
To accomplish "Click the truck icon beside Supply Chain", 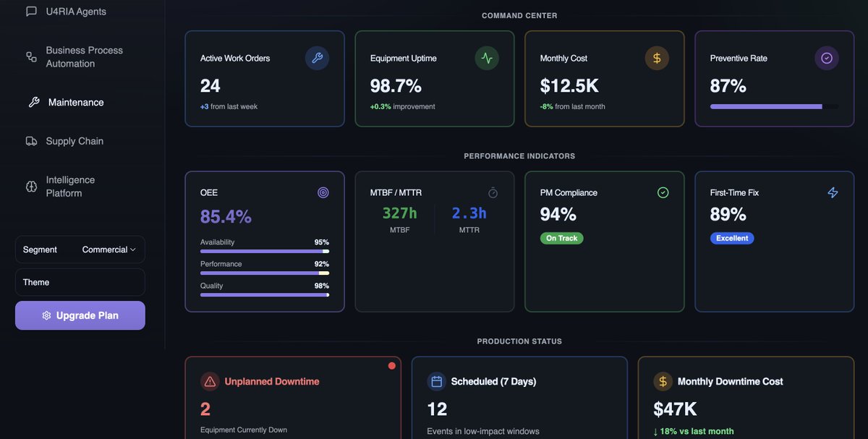I will [x=31, y=141].
